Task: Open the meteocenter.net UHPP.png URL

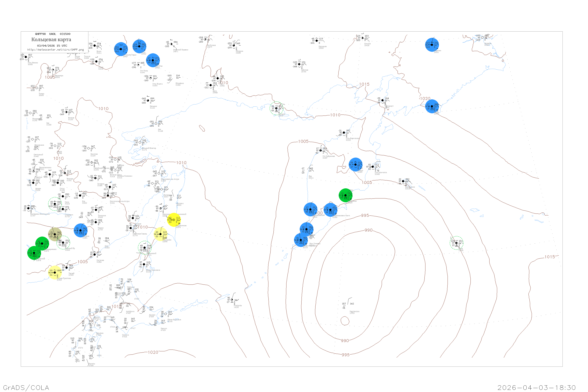Action: (x=55, y=50)
